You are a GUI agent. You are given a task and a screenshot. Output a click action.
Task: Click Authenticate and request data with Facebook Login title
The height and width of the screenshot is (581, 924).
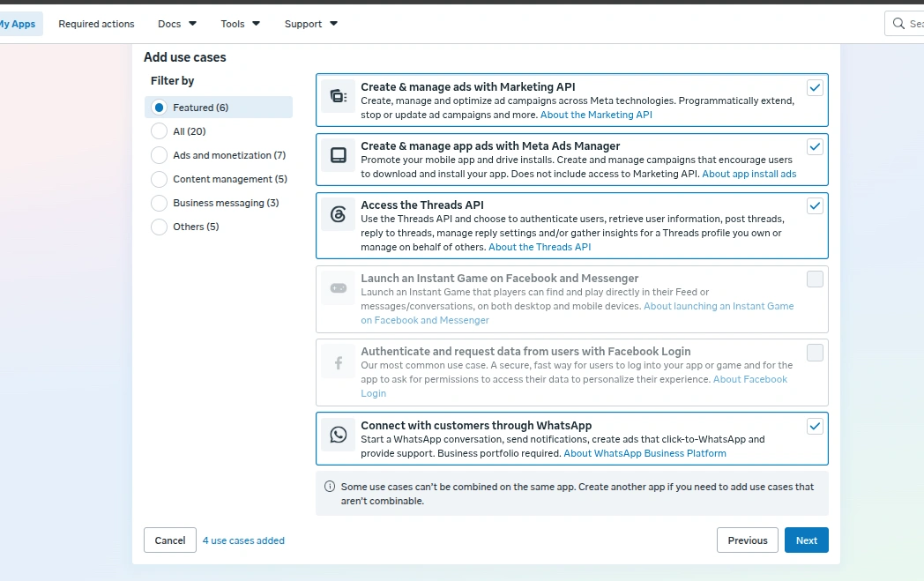coord(525,351)
